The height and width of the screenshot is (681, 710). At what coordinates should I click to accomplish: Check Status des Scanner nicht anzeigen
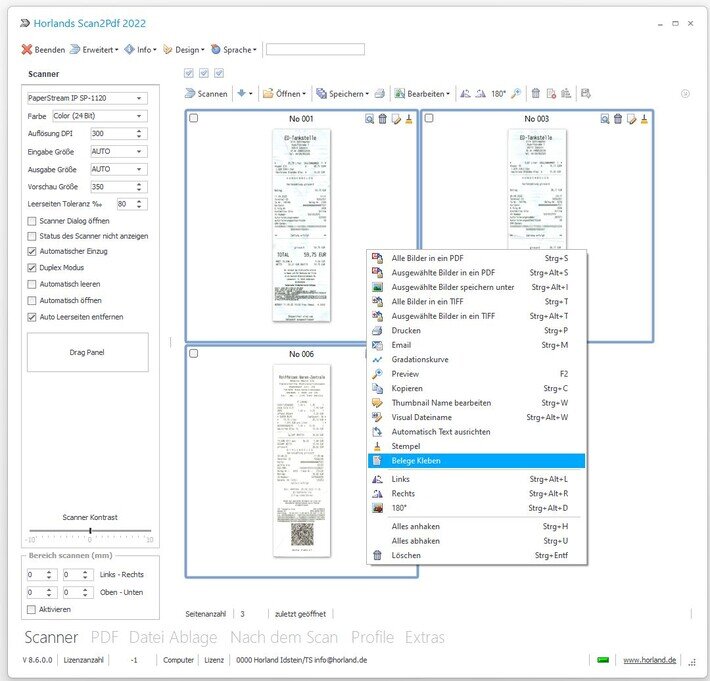[x=32, y=236]
